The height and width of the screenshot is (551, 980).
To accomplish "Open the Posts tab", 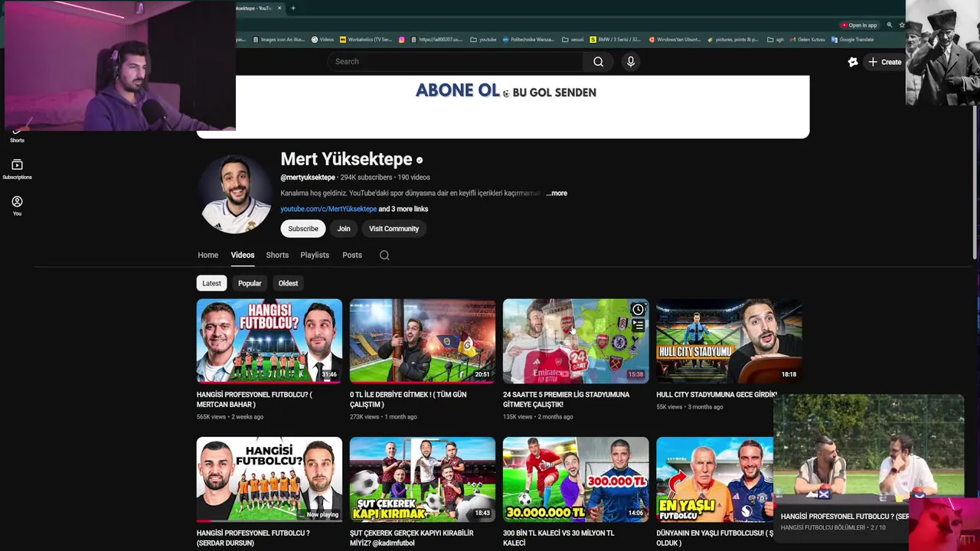I will (x=352, y=256).
